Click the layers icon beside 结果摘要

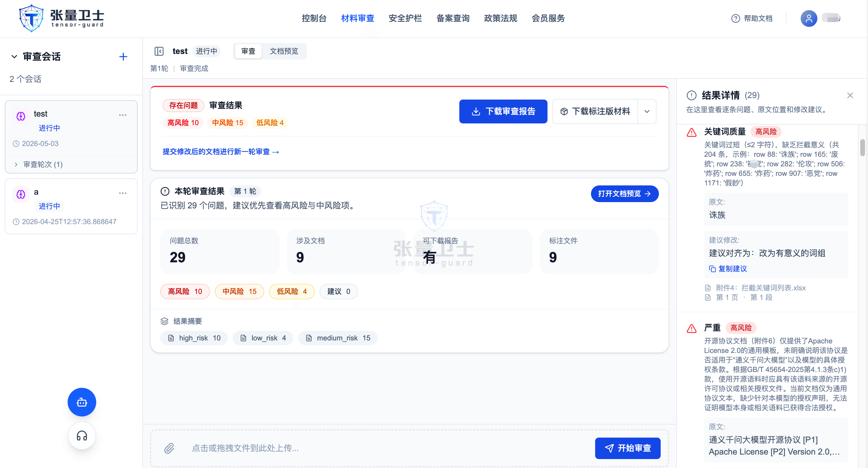point(164,321)
